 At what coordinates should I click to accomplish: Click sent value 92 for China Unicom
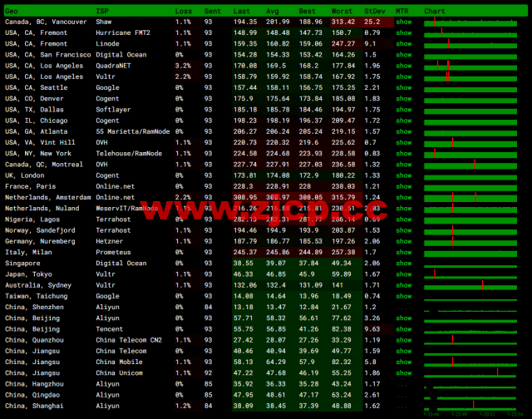pos(209,372)
